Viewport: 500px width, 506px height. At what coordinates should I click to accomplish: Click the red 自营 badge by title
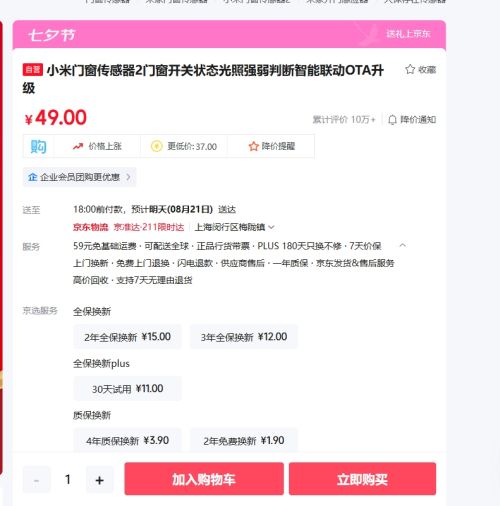(33, 69)
